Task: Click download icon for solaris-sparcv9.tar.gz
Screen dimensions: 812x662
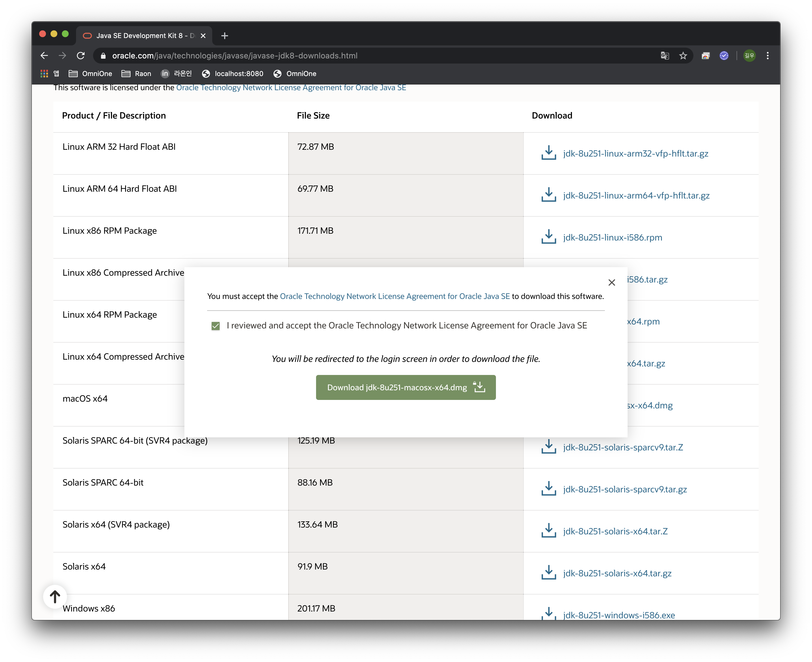Action: coord(548,488)
